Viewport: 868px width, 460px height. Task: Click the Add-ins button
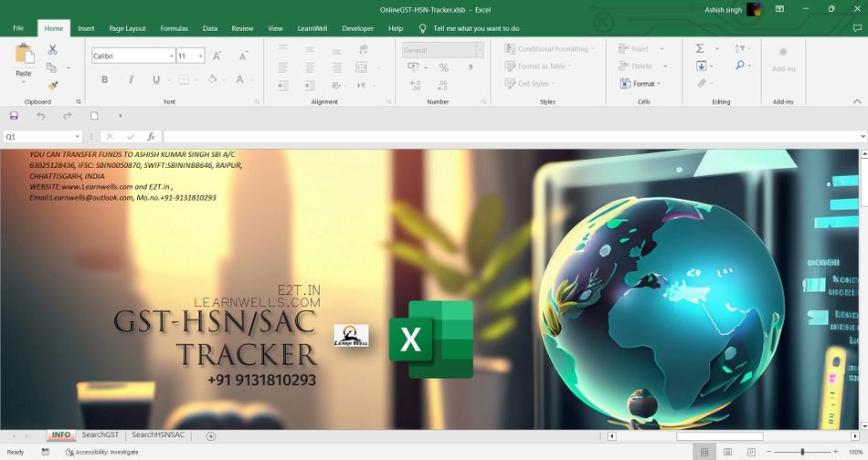[783, 59]
